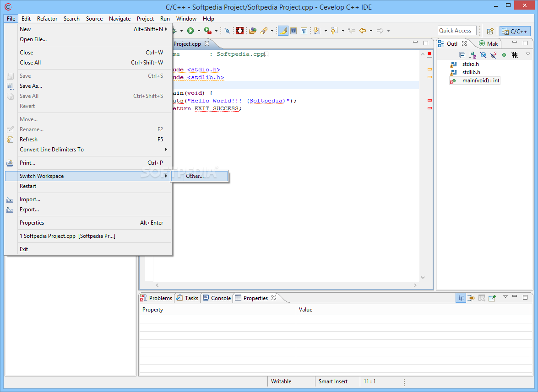This screenshot has width=538, height=392.
Task: Open the Back history dropdown arrow
Action: [x=371, y=31]
